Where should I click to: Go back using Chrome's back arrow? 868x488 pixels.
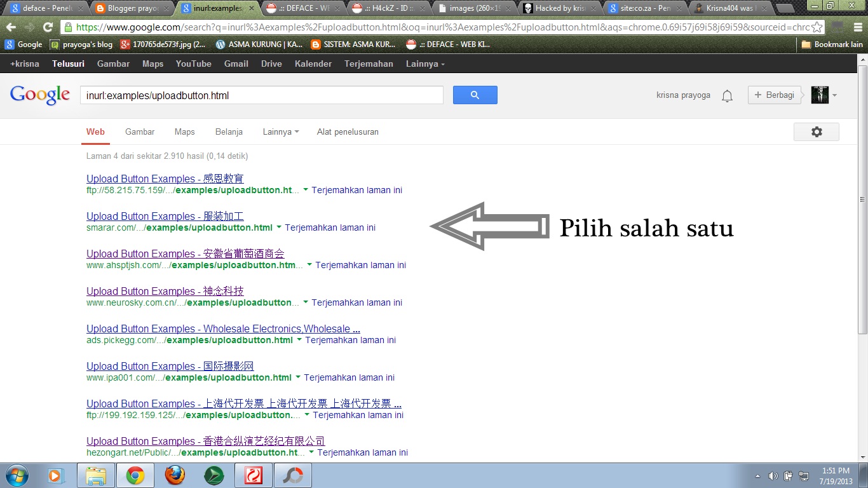(11, 27)
